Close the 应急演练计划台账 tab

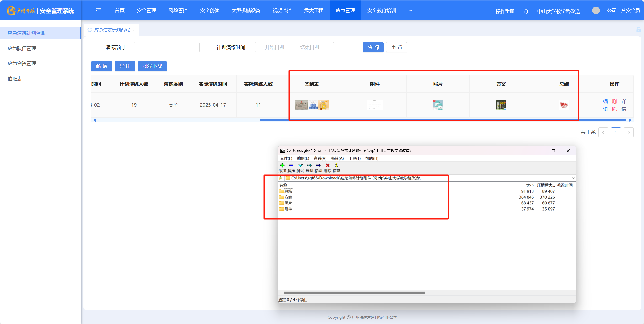[x=134, y=30]
